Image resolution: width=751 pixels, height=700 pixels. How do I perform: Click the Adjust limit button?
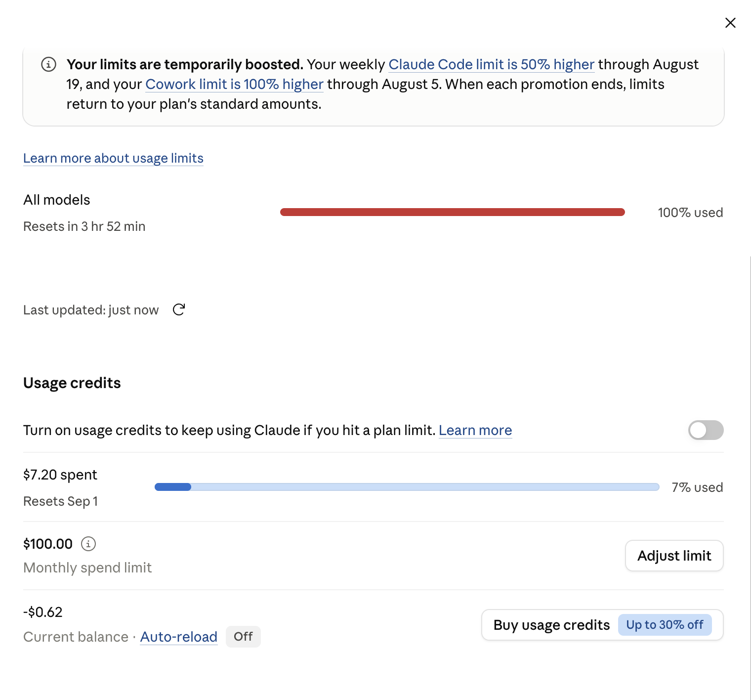674,556
